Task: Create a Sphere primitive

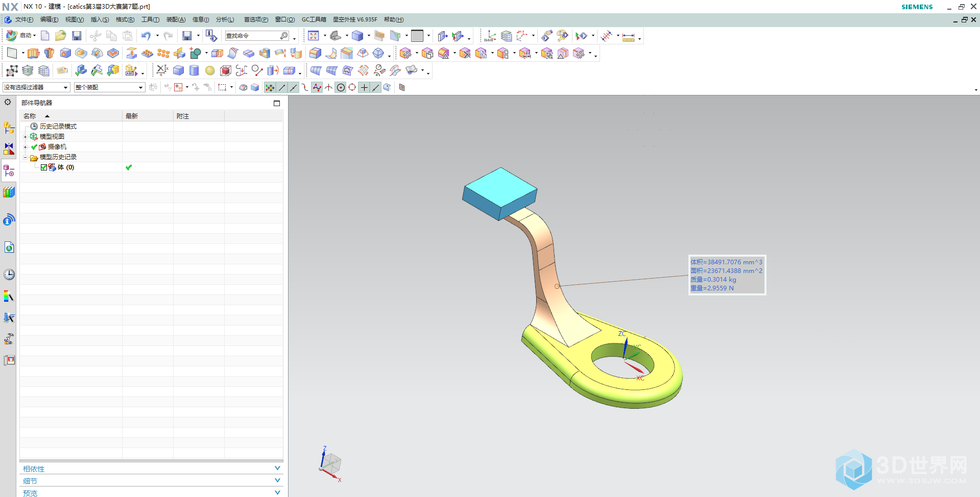Action: coord(210,70)
